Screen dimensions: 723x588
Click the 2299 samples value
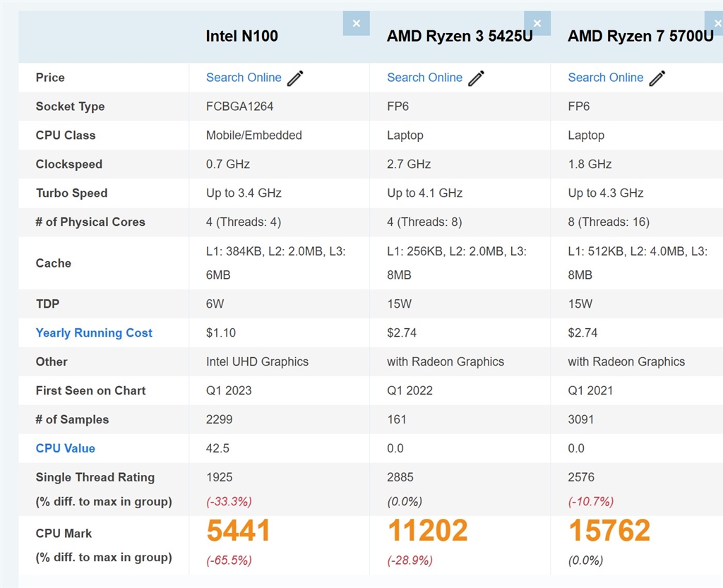click(219, 419)
